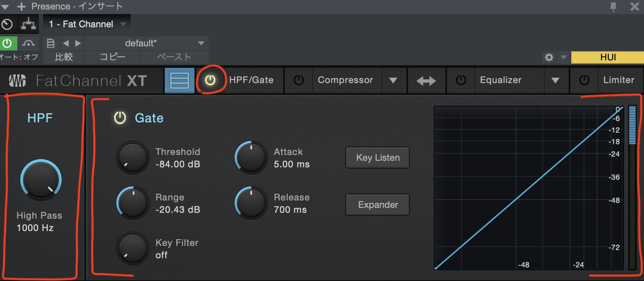Screen dimensions: 644x281
Task: Open the preset file menu icon
Action: click(50, 43)
